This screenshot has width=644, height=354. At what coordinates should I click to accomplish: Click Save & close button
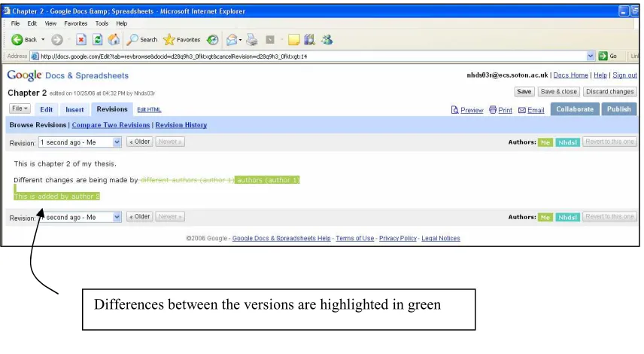[x=558, y=92]
